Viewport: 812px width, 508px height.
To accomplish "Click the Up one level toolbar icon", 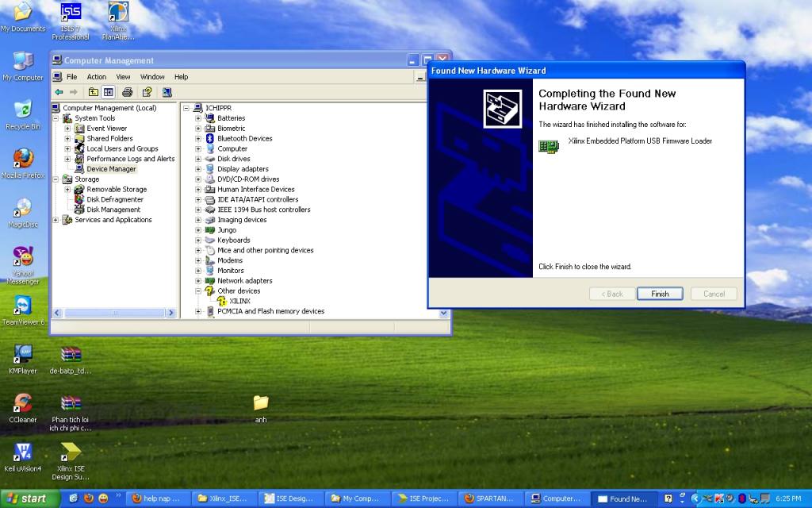I will [x=94, y=92].
